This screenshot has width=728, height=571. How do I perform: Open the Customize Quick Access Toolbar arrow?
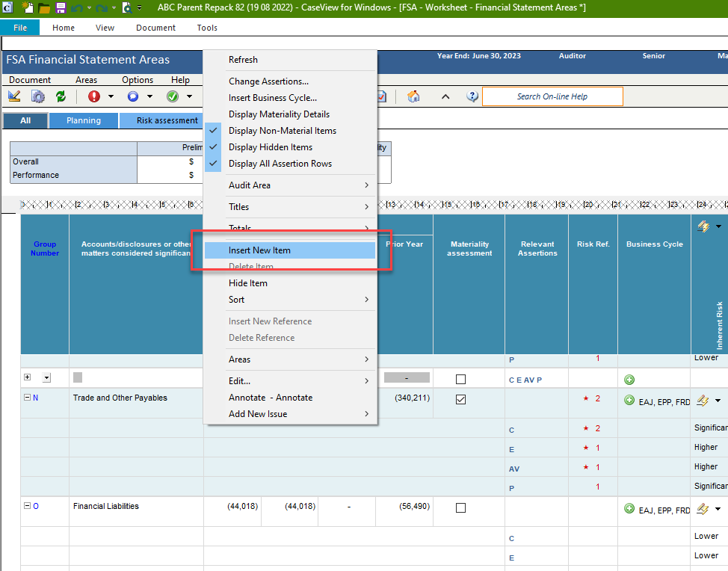click(x=139, y=8)
